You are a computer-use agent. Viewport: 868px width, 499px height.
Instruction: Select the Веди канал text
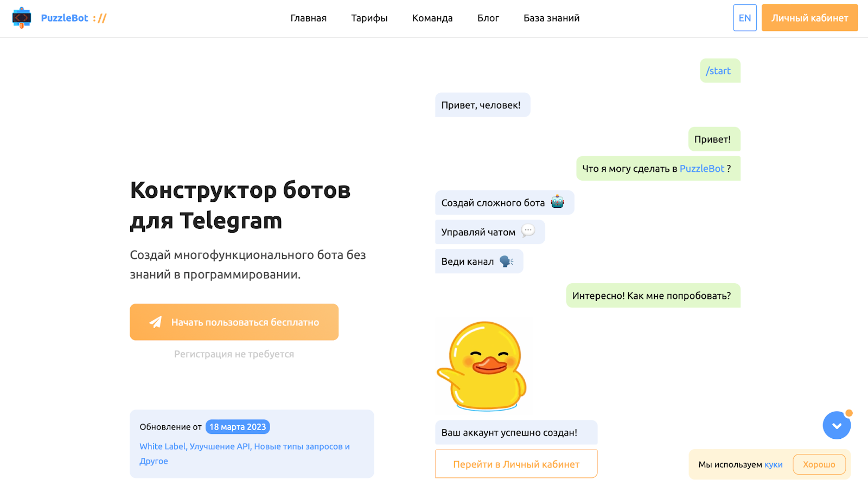tap(467, 261)
